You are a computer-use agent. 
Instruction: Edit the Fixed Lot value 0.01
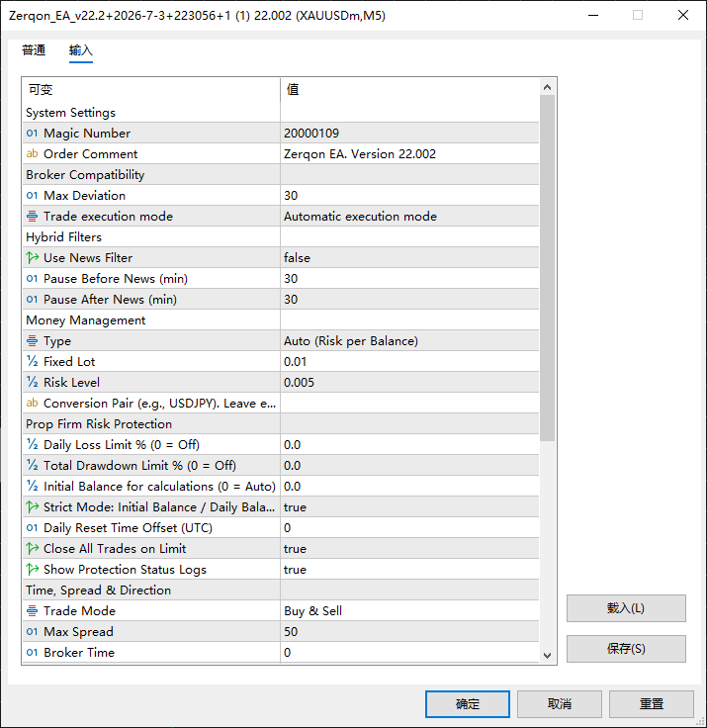pos(409,362)
